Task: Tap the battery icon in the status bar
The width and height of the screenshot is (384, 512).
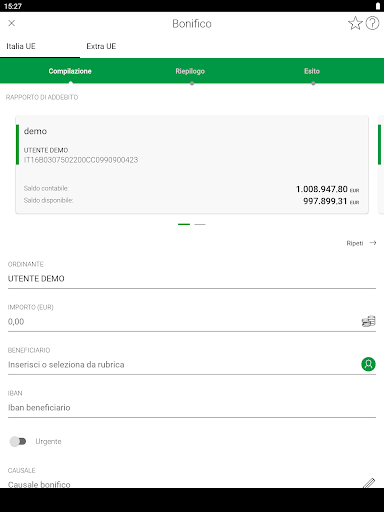Action: point(378,6)
